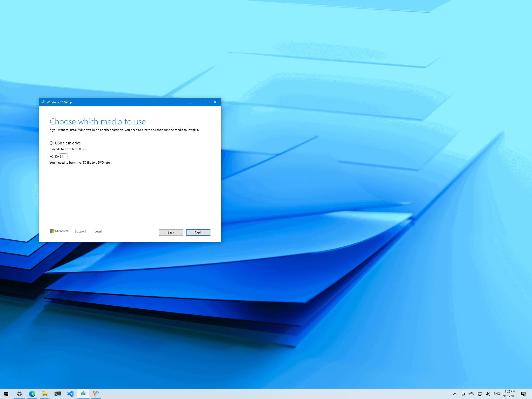Screen dimensions: 532x399
Task: Click the Next button to proceed
Action: click(x=198, y=232)
